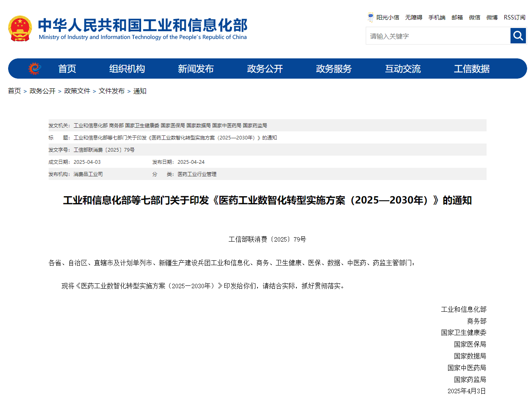Click the signature line 工业和信息化部
Image resolution: width=532 pixels, height=405 pixels.
click(x=464, y=309)
